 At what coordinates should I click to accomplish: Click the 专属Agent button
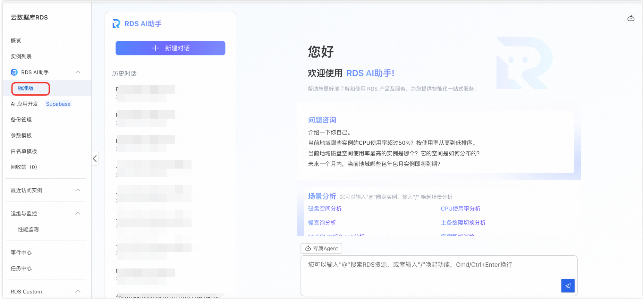[x=321, y=248]
